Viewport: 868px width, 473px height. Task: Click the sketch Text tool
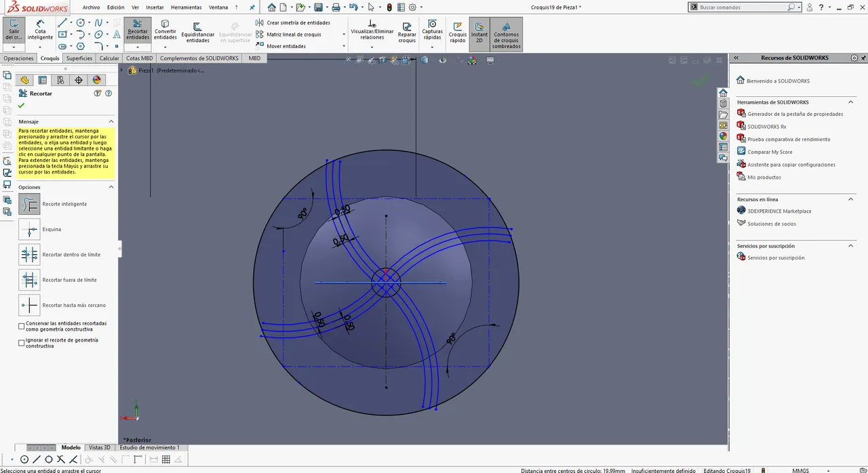pyautogui.click(x=116, y=35)
